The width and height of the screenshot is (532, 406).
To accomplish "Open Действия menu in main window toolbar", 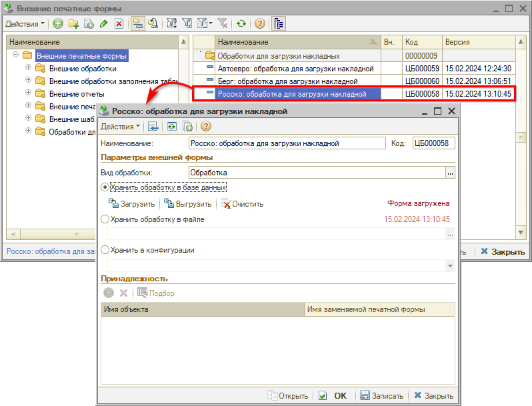I will click(x=25, y=24).
